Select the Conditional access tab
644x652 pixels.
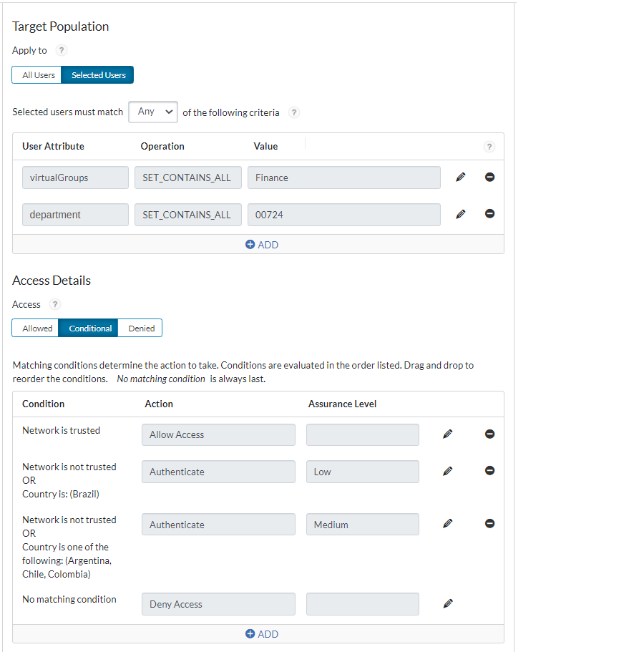coord(88,327)
